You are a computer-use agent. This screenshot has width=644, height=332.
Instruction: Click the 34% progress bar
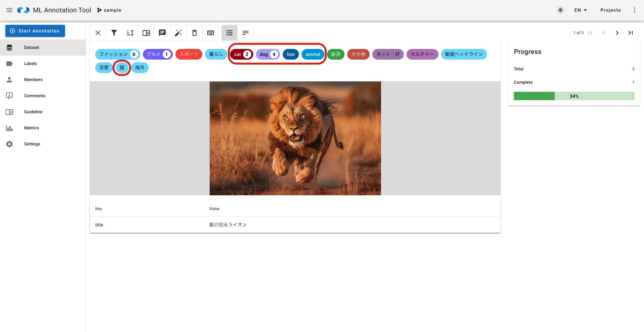574,96
